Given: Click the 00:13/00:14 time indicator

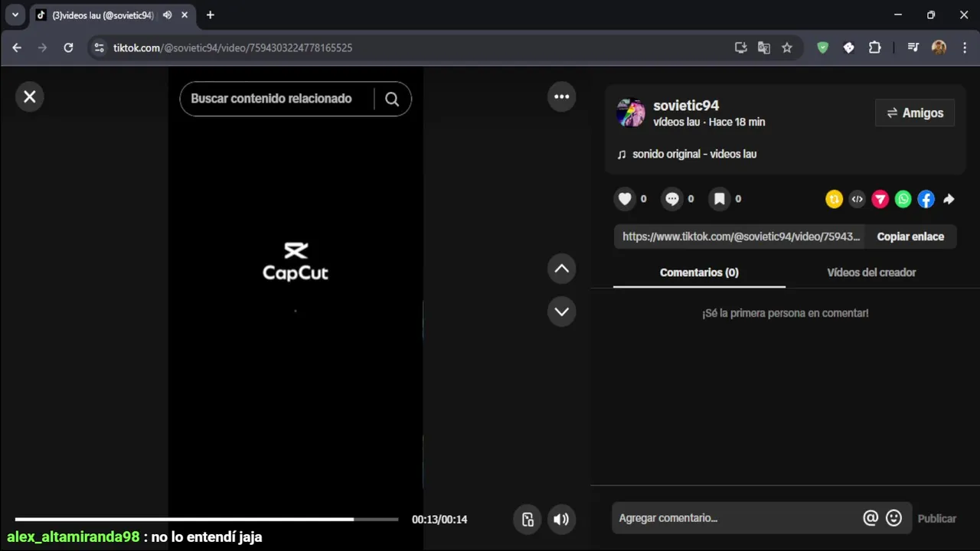Looking at the screenshot, I should [439, 519].
